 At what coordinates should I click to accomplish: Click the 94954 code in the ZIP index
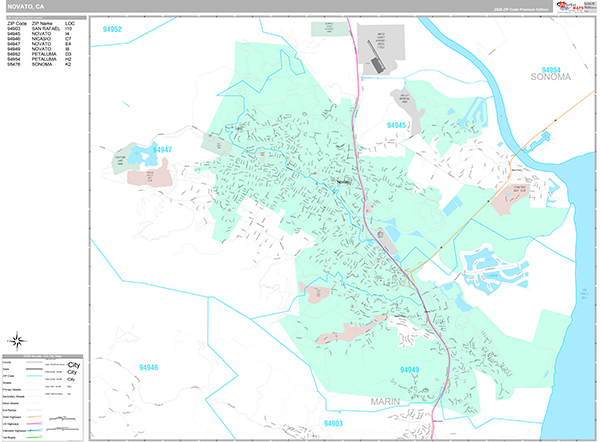(13, 59)
